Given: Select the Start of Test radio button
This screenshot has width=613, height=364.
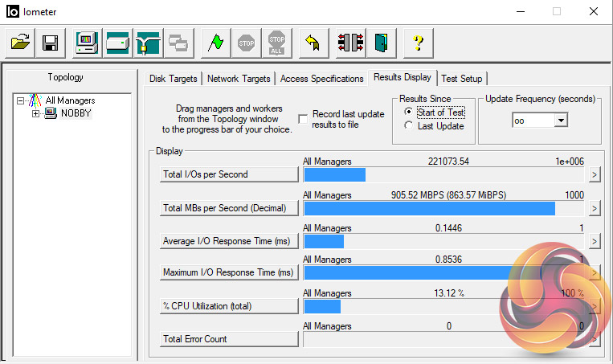Looking at the screenshot, I should (x=409, y=112).
